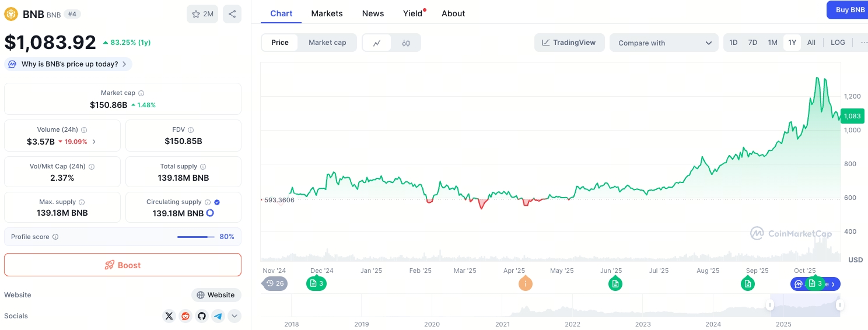Open the Telegram social icon
This screenshot has width=868, height=330.
[x=218, y=316]
